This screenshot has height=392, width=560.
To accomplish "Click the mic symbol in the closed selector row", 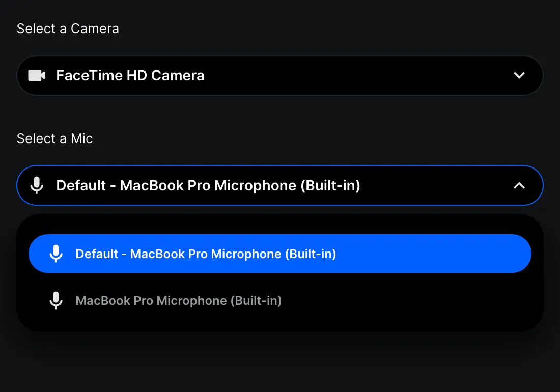I will tap(36, 185).
